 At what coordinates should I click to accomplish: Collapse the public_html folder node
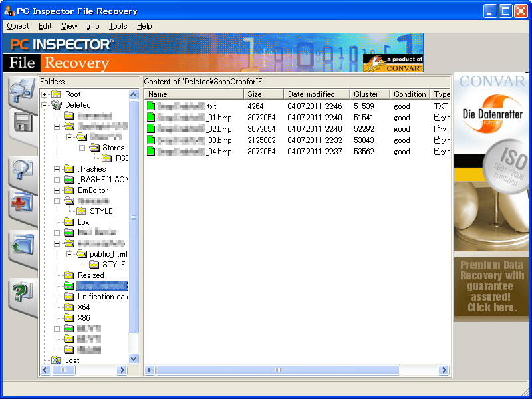70,254
